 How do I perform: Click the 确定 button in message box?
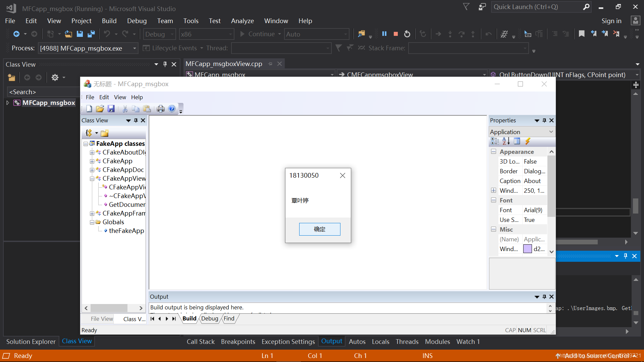pyautogui.click(x=319, y=229)
